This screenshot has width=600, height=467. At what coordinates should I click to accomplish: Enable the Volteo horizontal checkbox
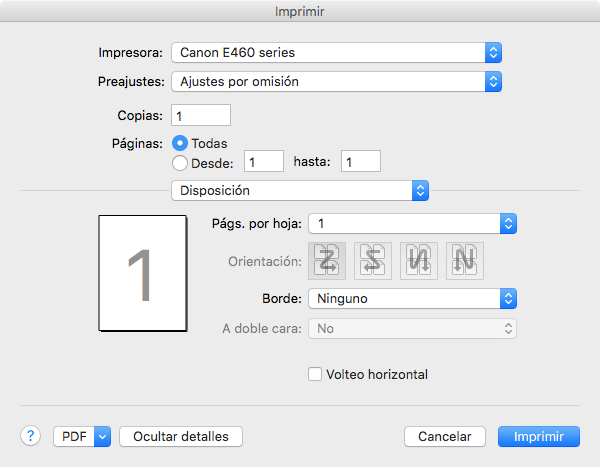(x=316, y=374)
